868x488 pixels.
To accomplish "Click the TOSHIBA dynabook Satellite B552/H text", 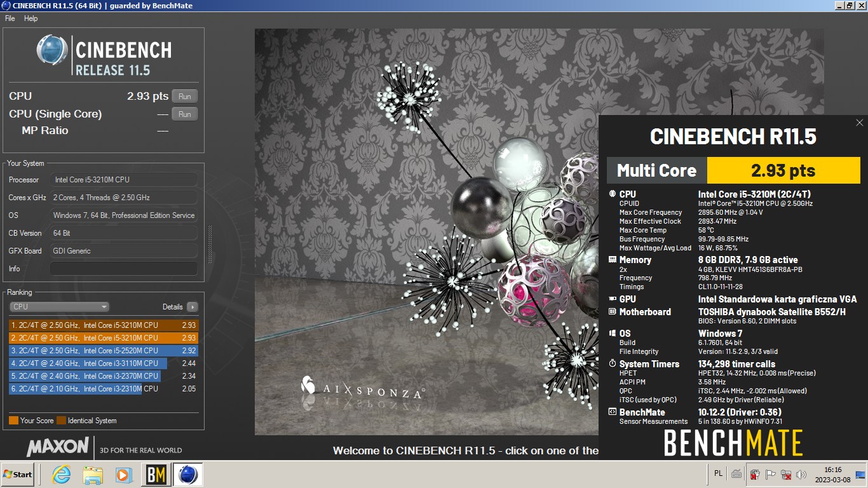I will 772,311.
